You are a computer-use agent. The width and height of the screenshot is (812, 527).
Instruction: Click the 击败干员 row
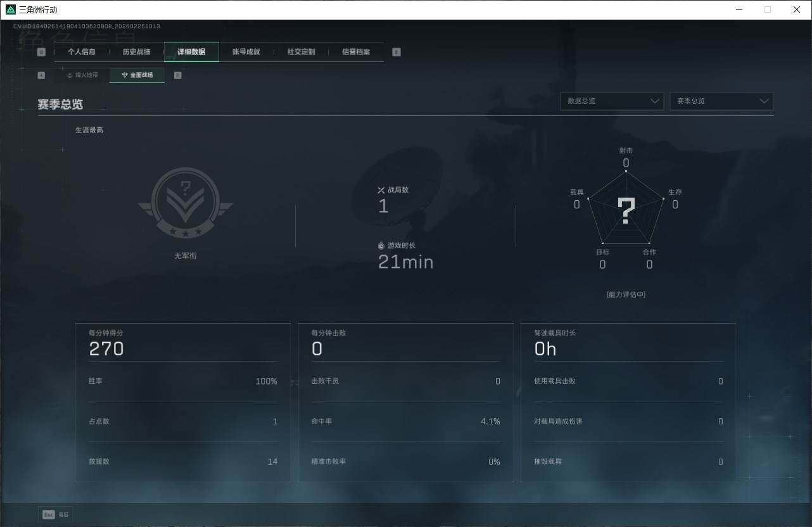(x=406, y=381)
